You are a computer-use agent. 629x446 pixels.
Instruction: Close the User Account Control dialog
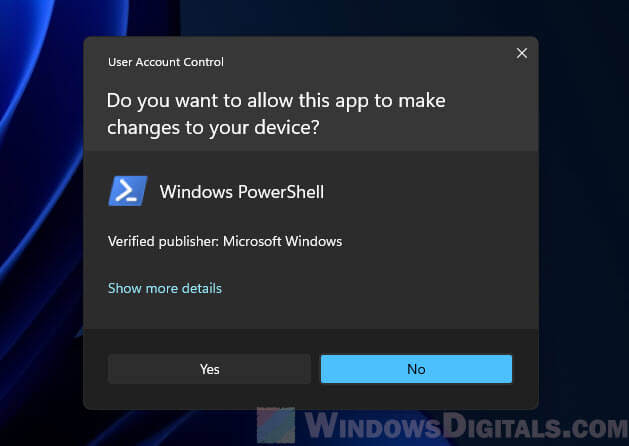pyautogui.click(x=522, y=53)
